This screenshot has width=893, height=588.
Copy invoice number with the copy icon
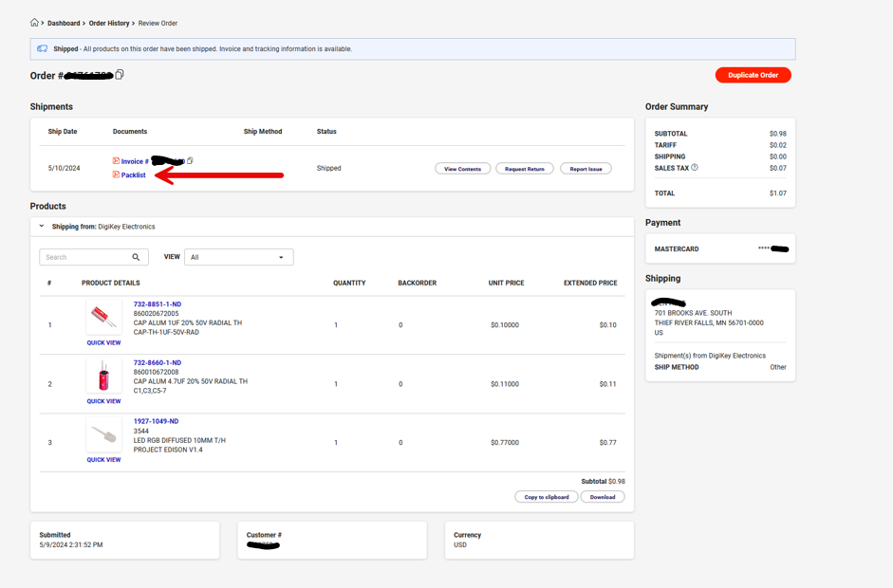point(190,161)
